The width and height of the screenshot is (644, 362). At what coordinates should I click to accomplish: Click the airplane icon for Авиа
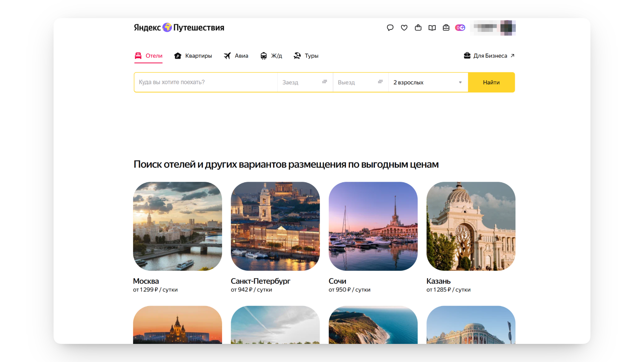[x=227, y=56]
